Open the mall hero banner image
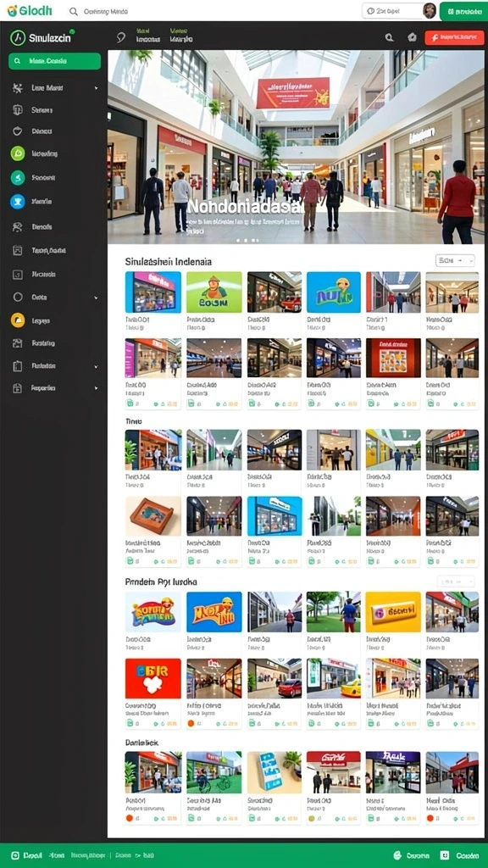The image size is (488, 868). tap(296, 147)
